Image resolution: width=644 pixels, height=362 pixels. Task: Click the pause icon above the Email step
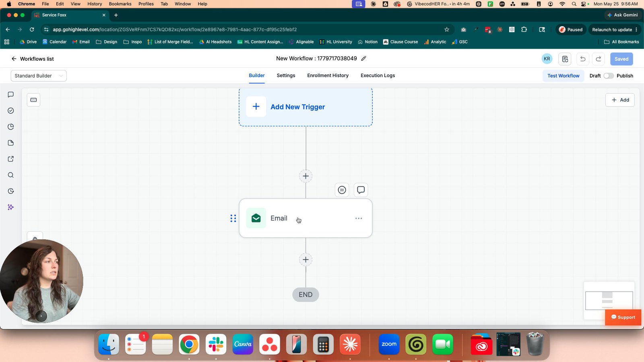coord(342,190)
